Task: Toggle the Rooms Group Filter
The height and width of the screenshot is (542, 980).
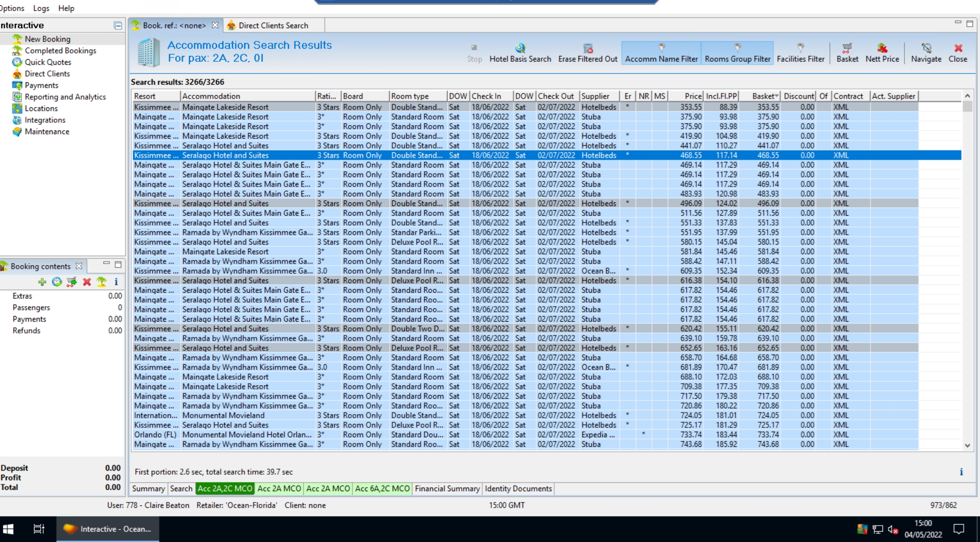Action: click(737, 53)
